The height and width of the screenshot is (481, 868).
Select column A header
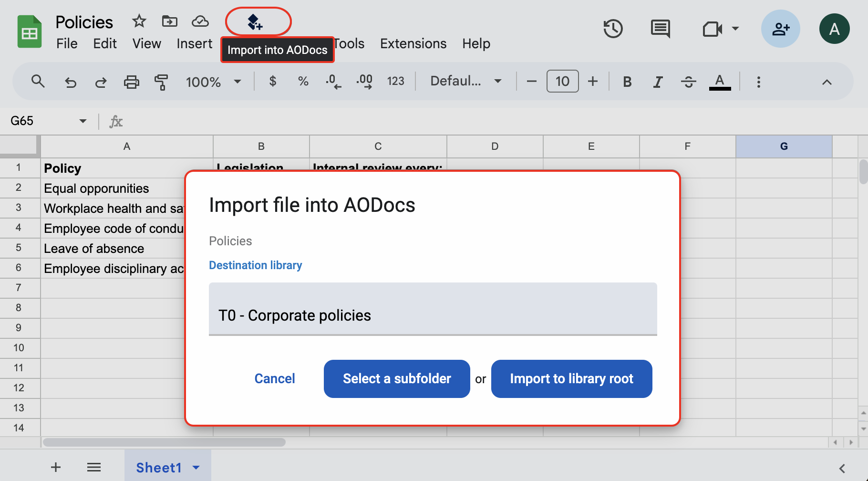(126, 146)
